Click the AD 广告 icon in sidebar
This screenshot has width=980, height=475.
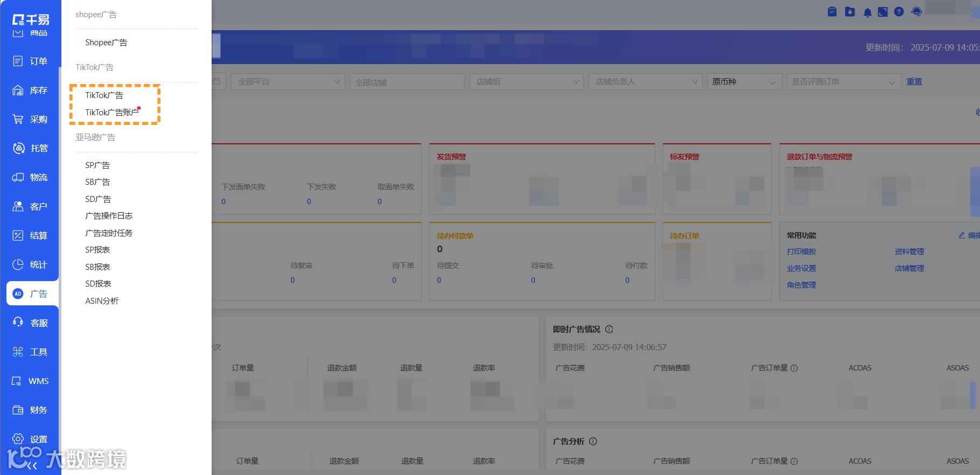(18, 294)
